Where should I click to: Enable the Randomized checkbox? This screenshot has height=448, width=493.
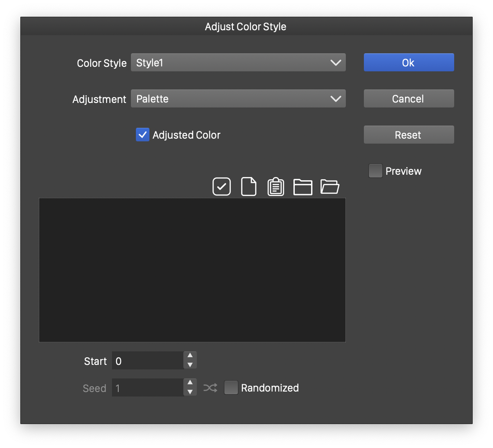[x=231, y=388]
